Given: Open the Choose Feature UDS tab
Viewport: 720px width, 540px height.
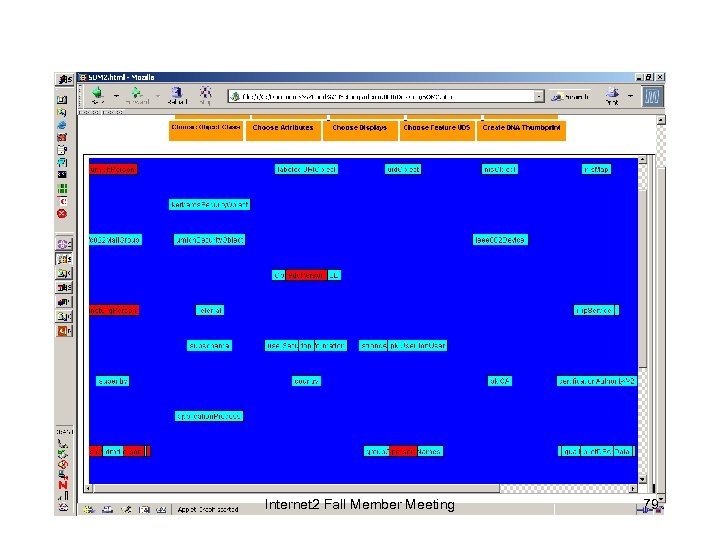Looking at the screenshot, I should 437,130.
